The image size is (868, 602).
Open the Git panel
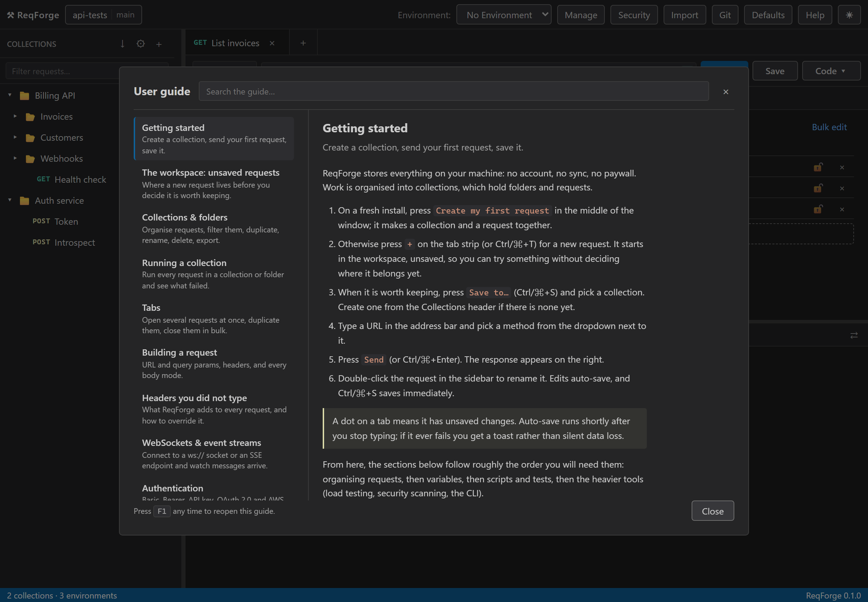724,15
